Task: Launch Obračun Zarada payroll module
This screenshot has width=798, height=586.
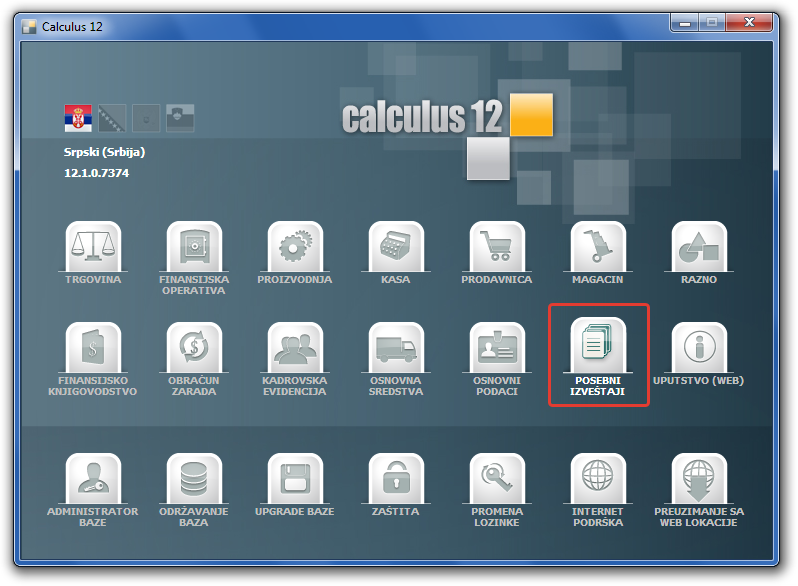Action: coord(194,348)
